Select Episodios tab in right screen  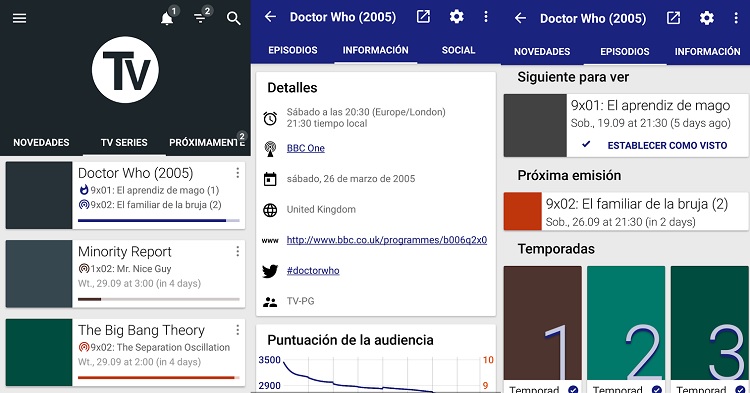pos(625,52)
